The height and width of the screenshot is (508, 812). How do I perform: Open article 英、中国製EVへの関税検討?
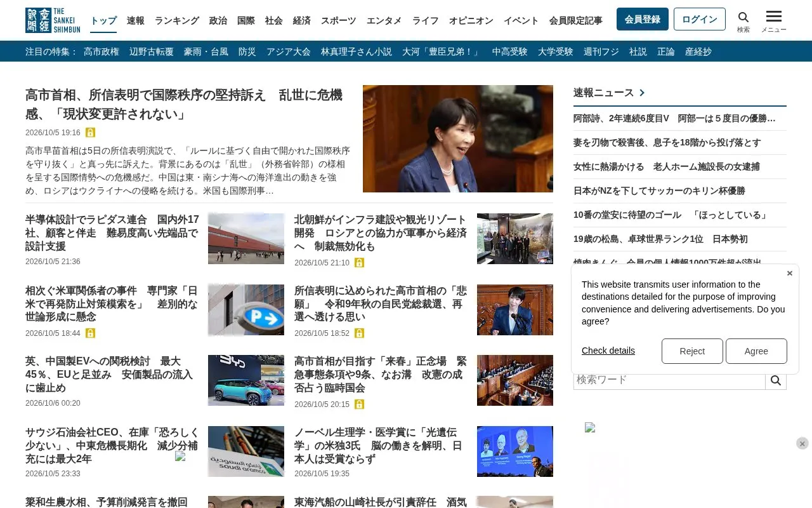109,374
